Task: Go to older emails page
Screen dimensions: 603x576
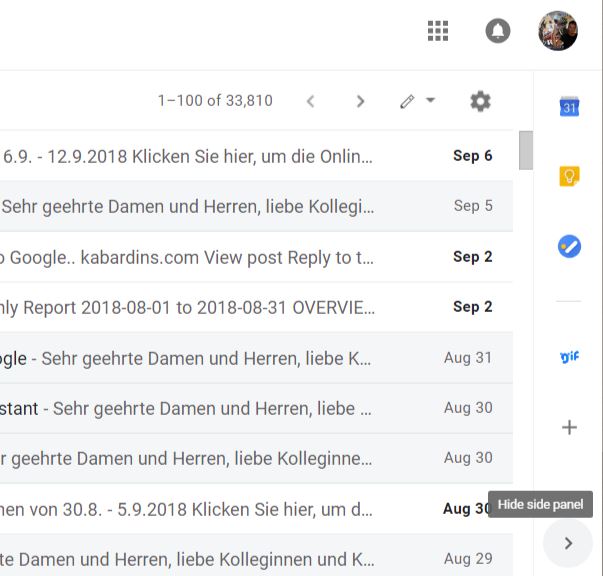Action: coord(360,101)
